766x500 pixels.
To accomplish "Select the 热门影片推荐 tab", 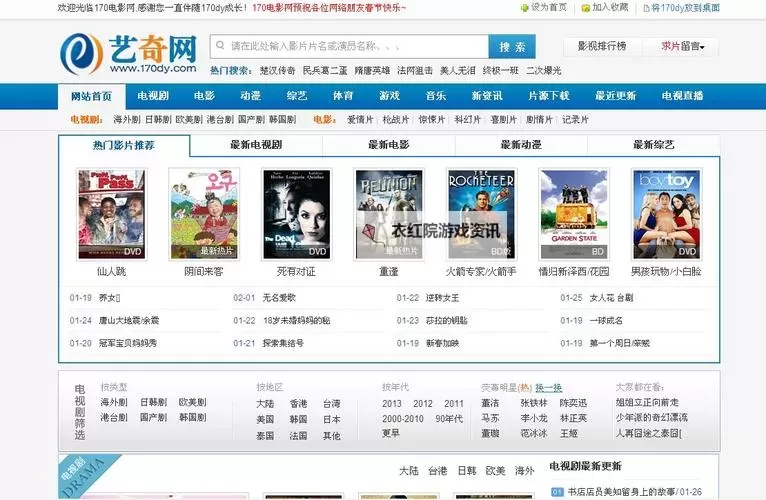I will tap(124, 145).
